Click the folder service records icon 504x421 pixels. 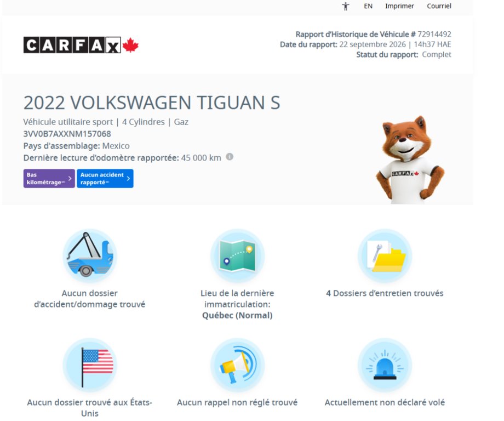tap(385, 255)
